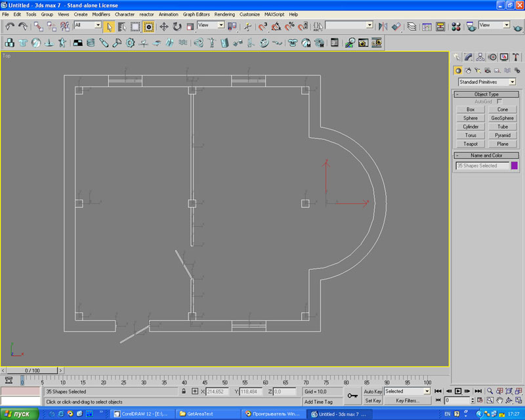
Task: Activate the Select and Rotate tool
Action: pyautogui.click(x=177, y=26)
